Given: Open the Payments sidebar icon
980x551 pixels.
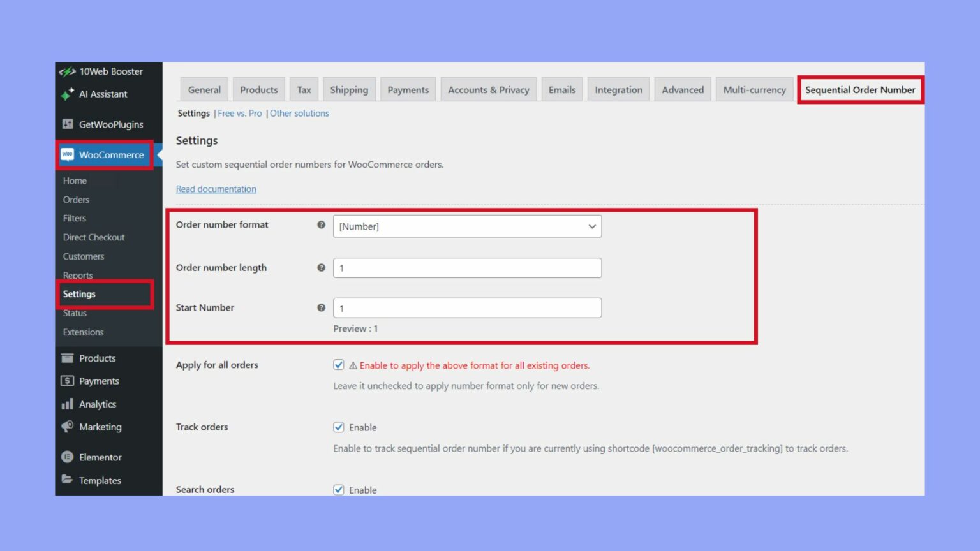Looking at the screenshot, I should (68, 381).
